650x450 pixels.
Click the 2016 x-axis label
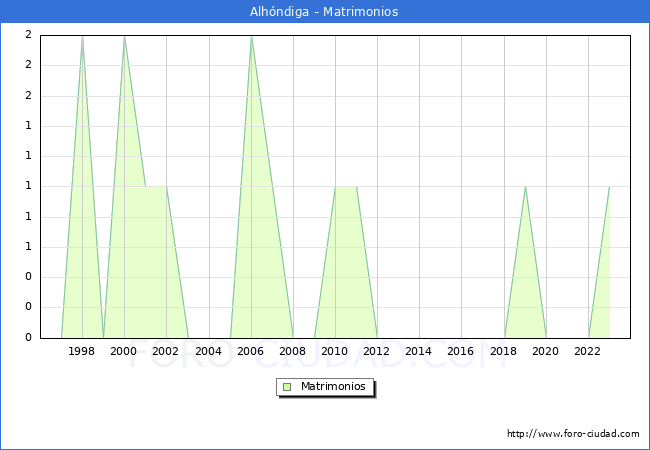pos(460,351)
